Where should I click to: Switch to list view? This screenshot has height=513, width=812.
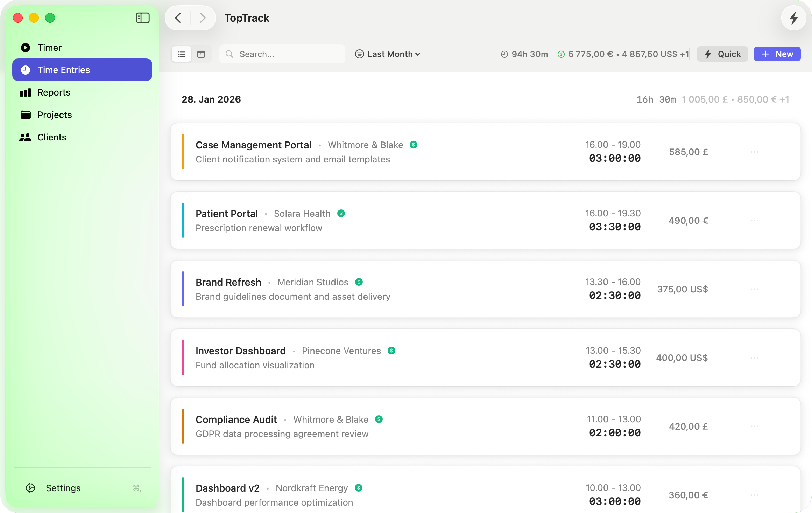click(182, 54)
